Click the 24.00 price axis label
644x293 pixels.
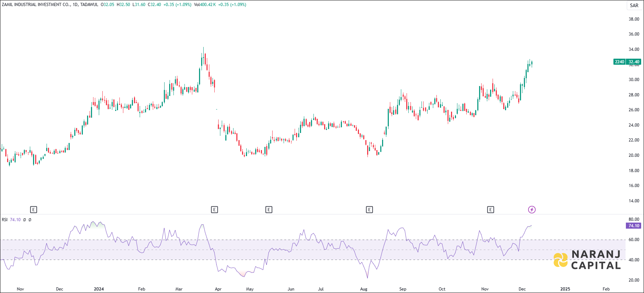(634, 125)
